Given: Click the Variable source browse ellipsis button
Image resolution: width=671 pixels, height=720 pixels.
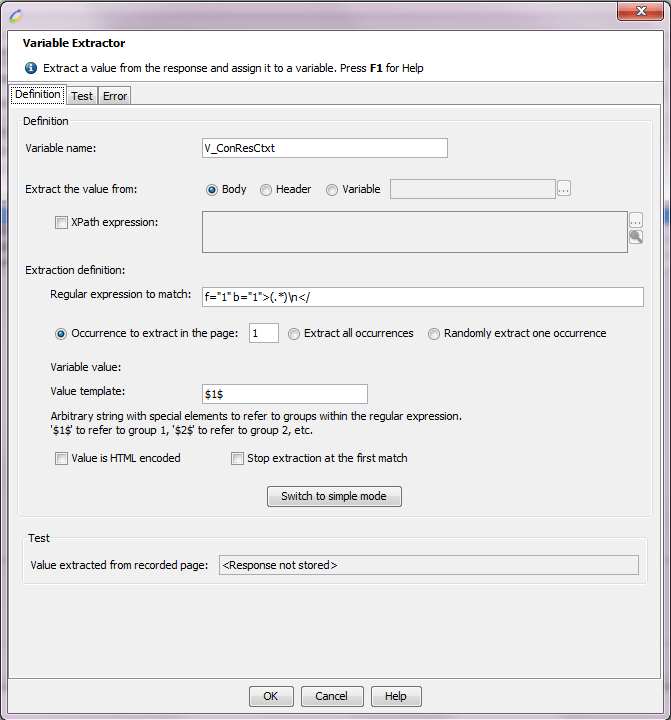Looking at the screenshot, I should pyautogui.click(x=564, y=189).
